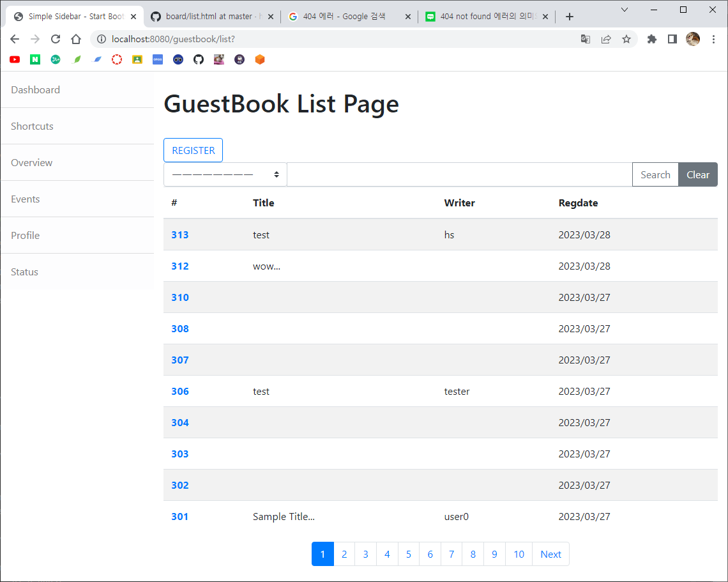The width and height of the screenshot is (728, 582).
Task: Open the Extensions puzzle menu
Action: (652, 39)
